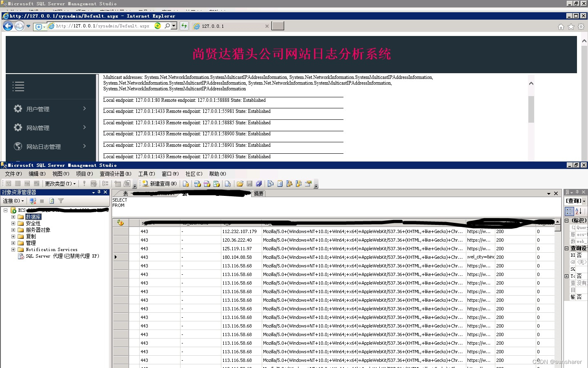Click the Refresh icon in Object Explorer
The image size is (588, 368).
pyautogui.click(x=51, y=201)
